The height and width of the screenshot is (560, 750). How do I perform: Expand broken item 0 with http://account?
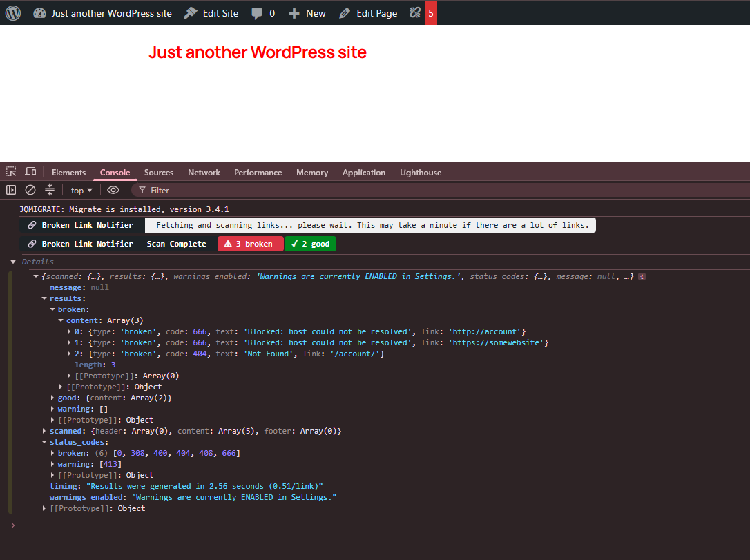point(69,331)
